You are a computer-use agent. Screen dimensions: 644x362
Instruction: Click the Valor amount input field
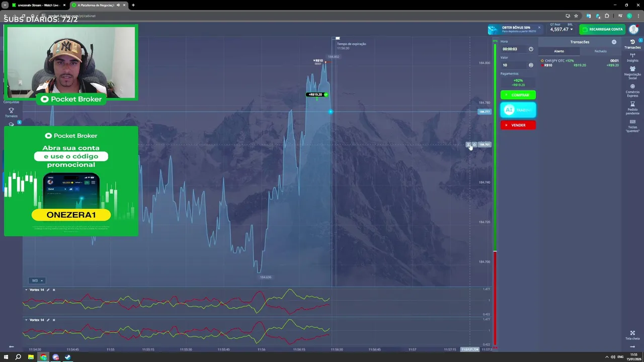tap(514, 65)
